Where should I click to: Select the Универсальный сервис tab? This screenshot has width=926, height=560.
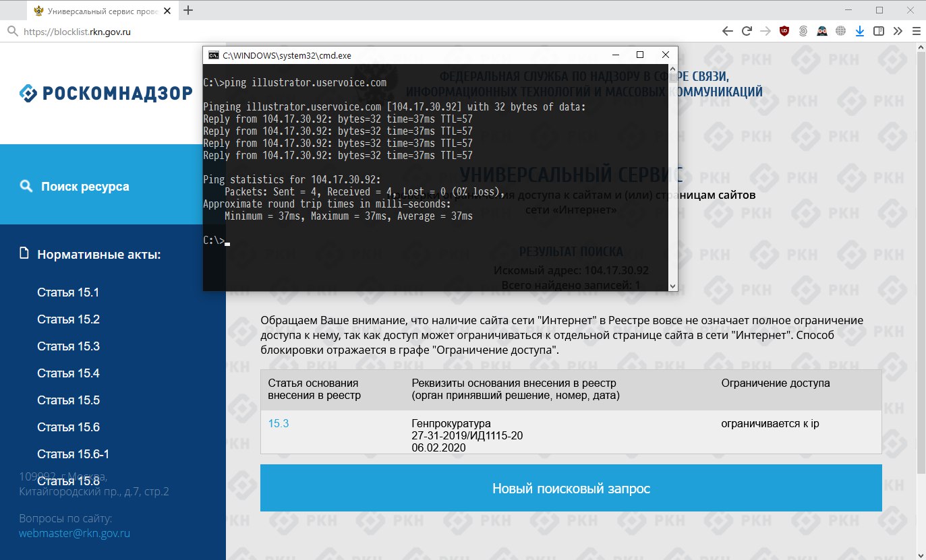tap(103, 11)
